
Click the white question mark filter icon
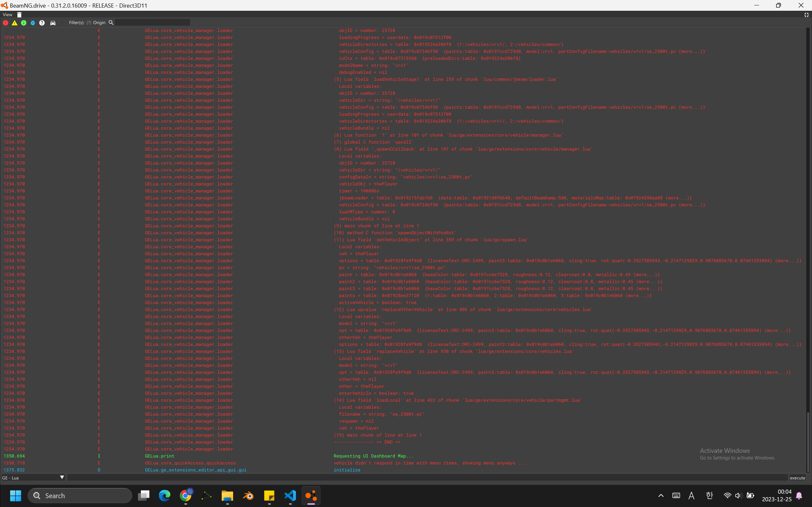coord(42,23)
